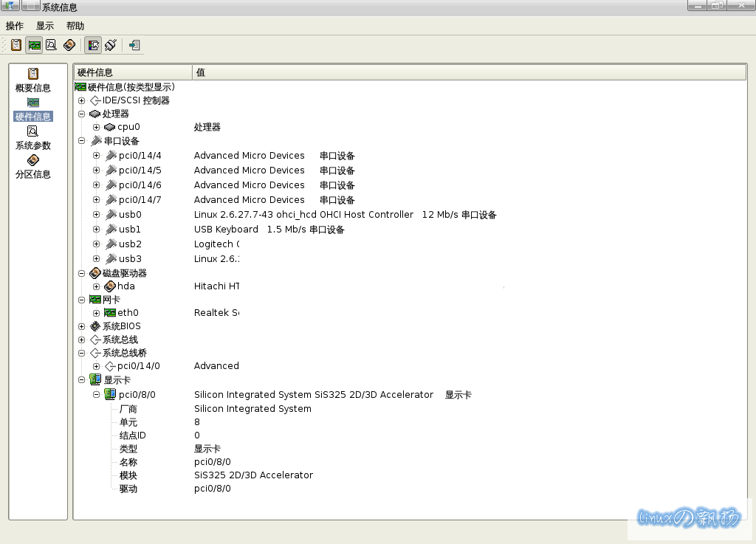Click the magnifier system parameters toolbar icon
The image size is (756, 544).
point(51,45)
